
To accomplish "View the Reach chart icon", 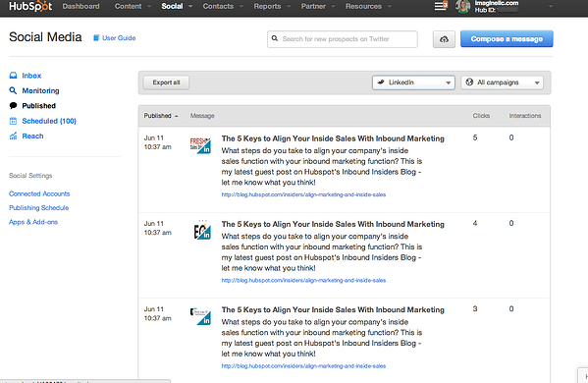I will [x=13, y=136].
